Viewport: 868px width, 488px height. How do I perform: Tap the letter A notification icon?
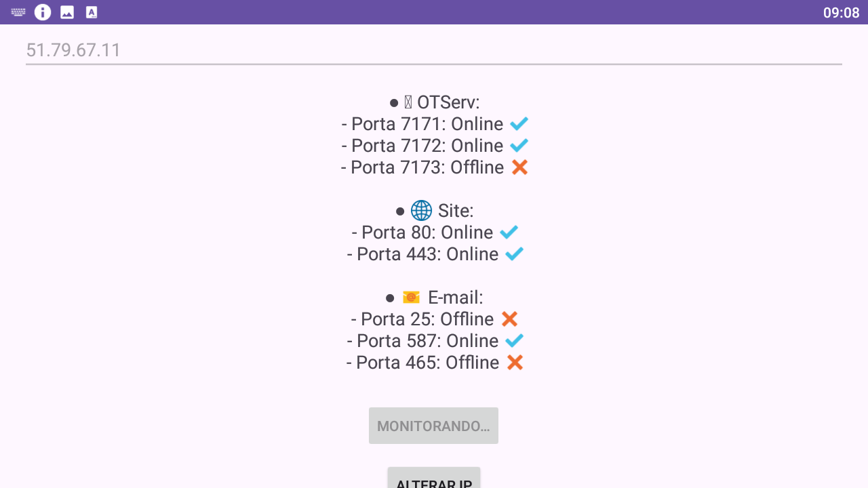click(92, 12)
